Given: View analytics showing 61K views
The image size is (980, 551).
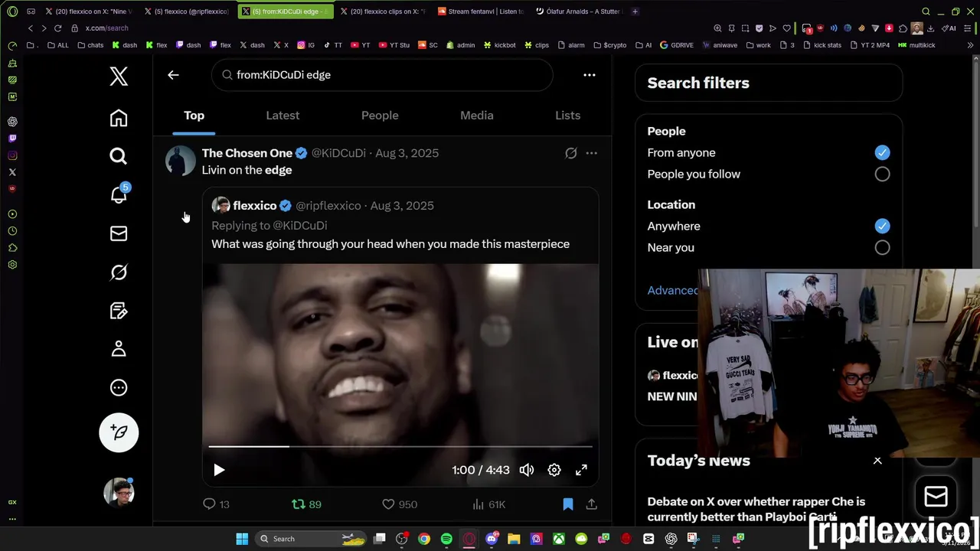Looking at the screenshot, I should point(488,504).
